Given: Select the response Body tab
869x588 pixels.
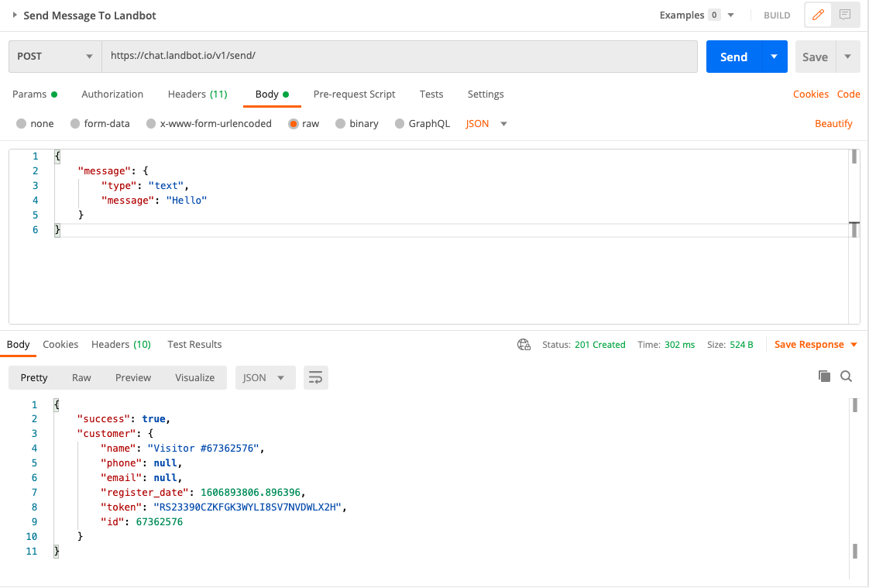Looking at the screenshot, I should (19, 345).
